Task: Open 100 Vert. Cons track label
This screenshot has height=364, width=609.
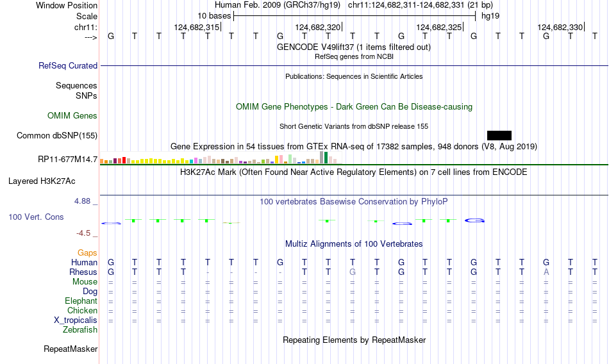Action: pyautogui.click(x=36, y=217)
